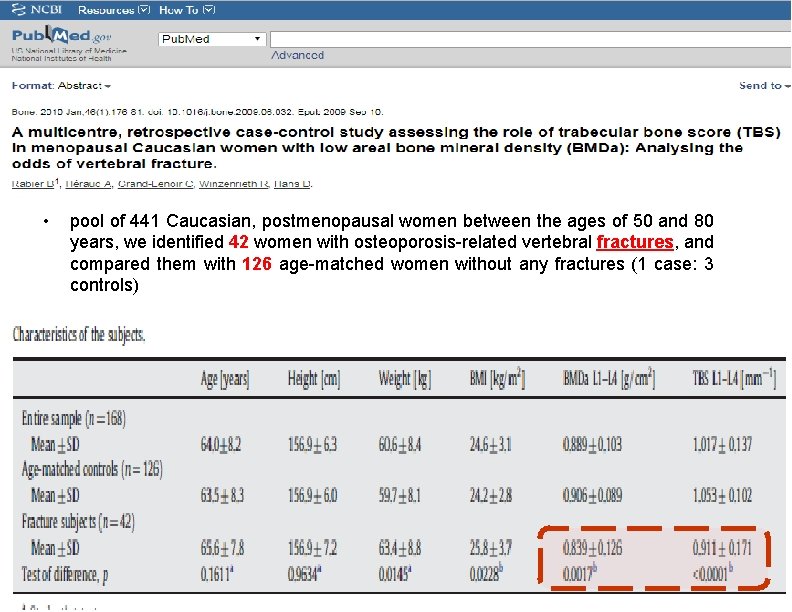Open the Resources dropdown menu
The image size is (792, 612).
coord(114,10)
